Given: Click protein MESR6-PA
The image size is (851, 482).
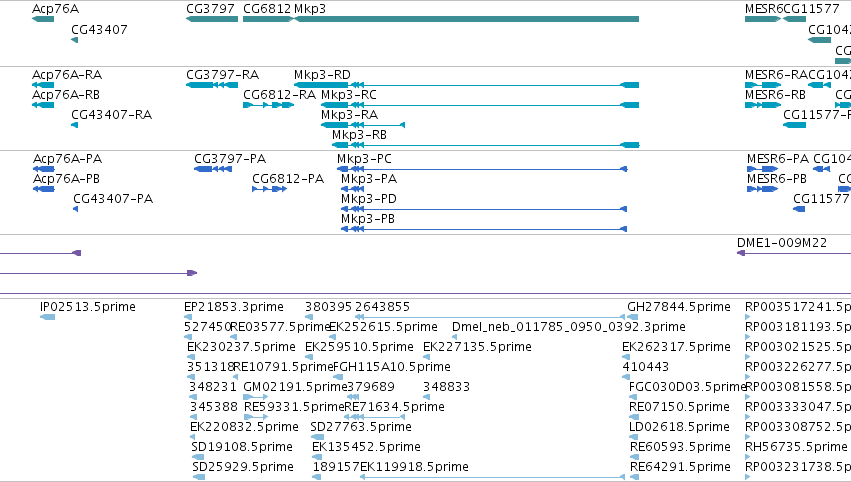Looking at the screenshot, I should [x=763, y=169].
